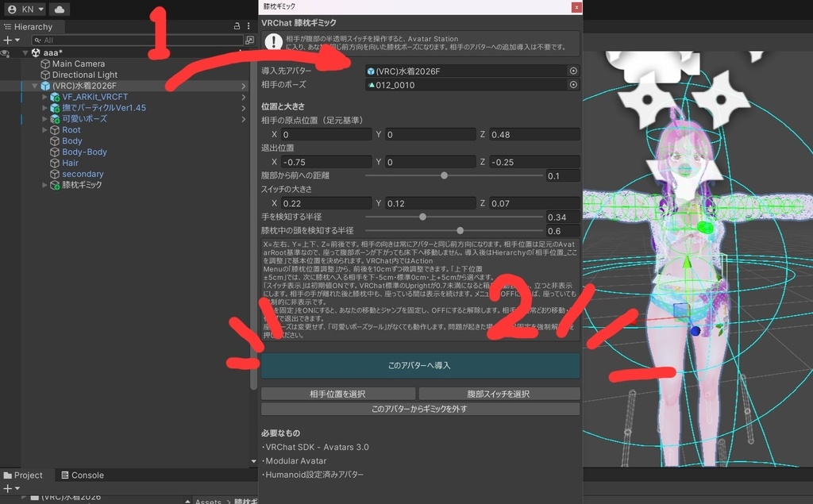Expand the 可愛いポーズ object
Viewport: 813px width, 504px height.
coord(44,119)
